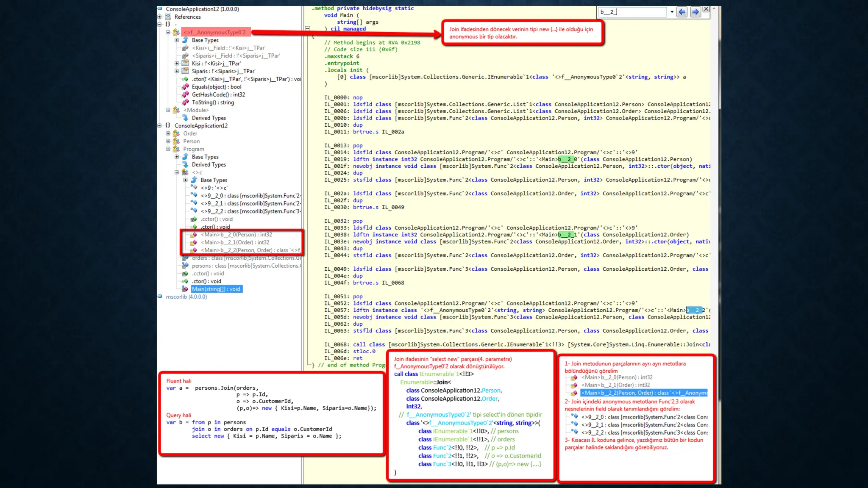
Task: Click blue-highlighted b__2 match at IL_0057
Action: click(x=694, y=310)
